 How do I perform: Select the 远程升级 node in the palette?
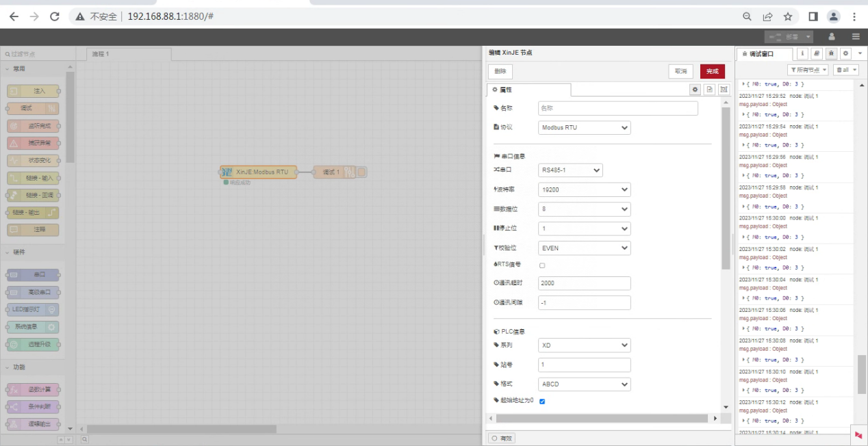[x=33, y=345]
